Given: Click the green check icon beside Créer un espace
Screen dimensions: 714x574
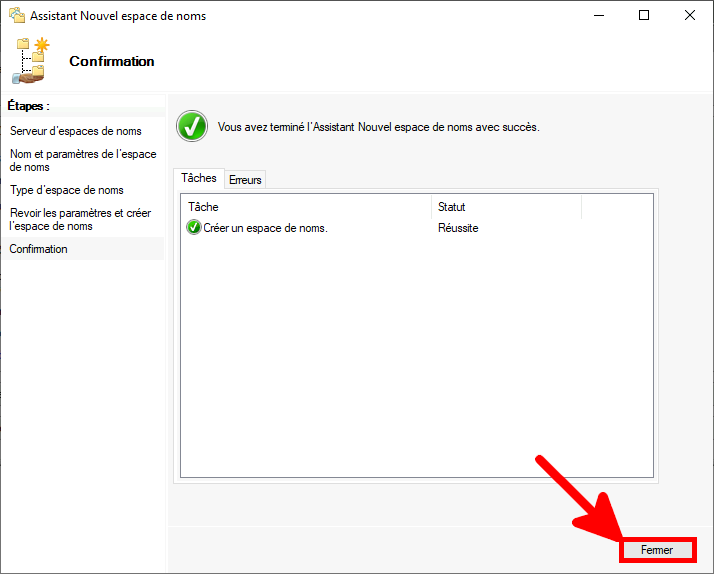Looking at the screenshot, I should tap(194, 227).
